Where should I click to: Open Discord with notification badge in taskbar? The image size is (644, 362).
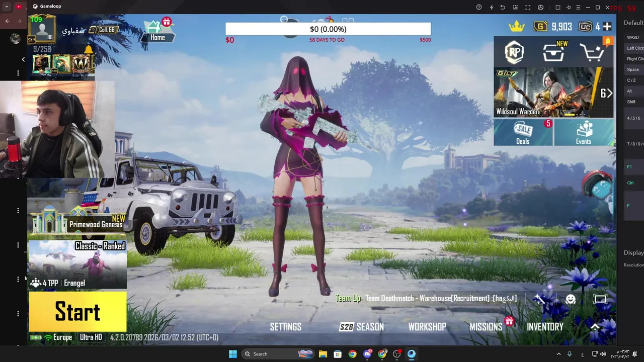point(368,354)
